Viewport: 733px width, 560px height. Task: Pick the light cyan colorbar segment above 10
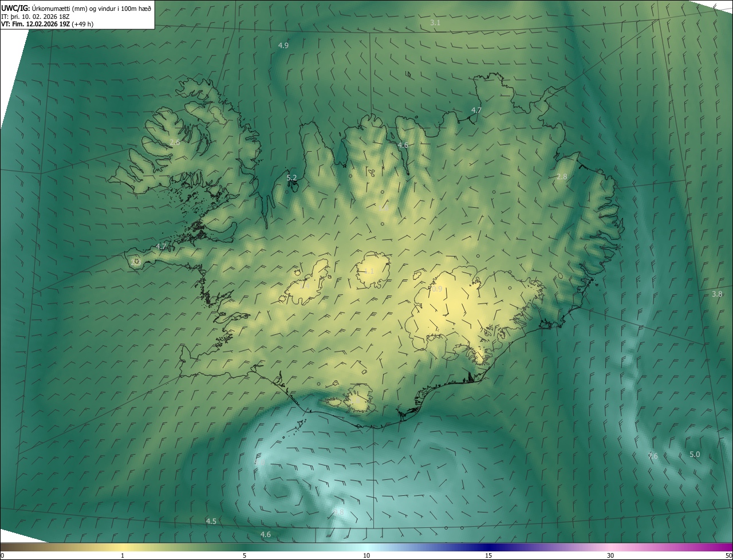coord(366,547)
